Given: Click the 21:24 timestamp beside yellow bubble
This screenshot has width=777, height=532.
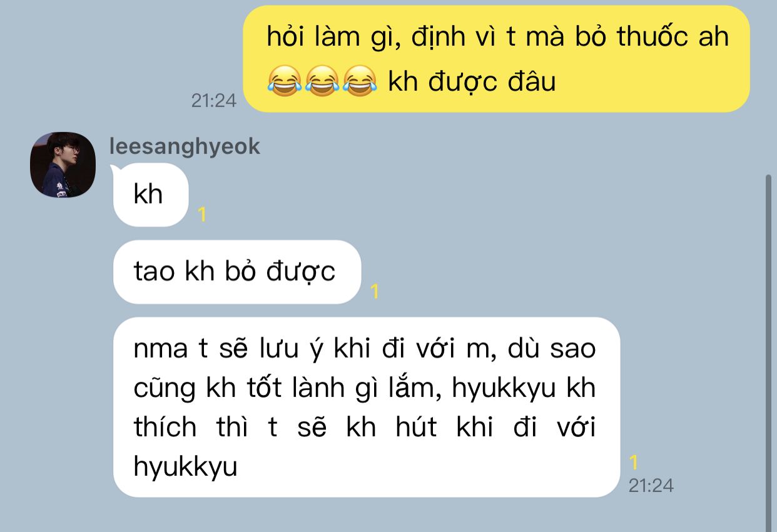Looking at the screenshot, I should [x=214, y=101].
